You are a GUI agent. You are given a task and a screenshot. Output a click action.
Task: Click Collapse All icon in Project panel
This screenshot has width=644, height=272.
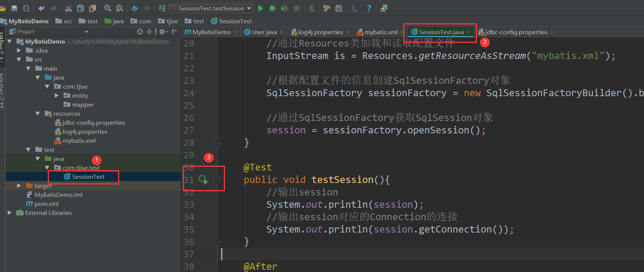(x=149, y=32)
